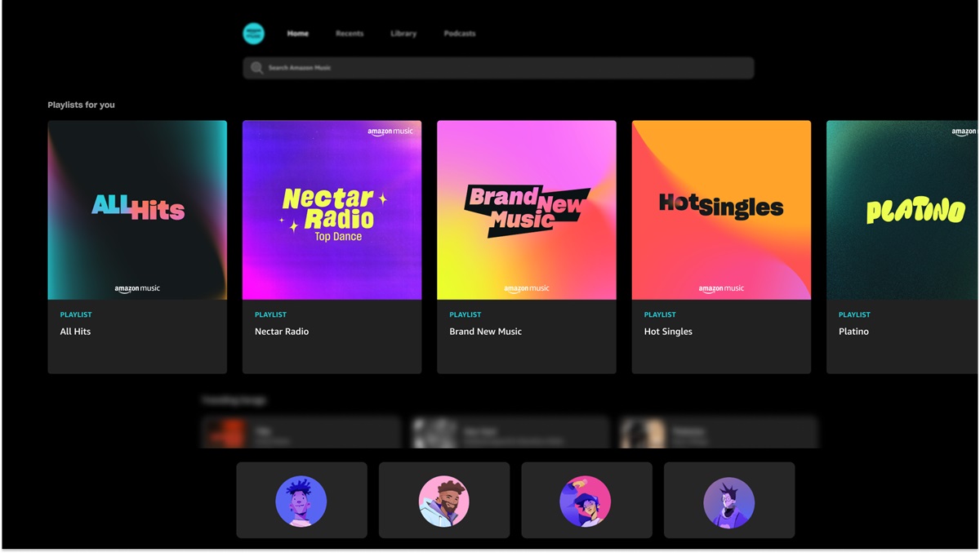Image resolution: width=980 pixels, height=553 pixels.
Task: Open the Library tab
Action: click(x=403, y=33)
